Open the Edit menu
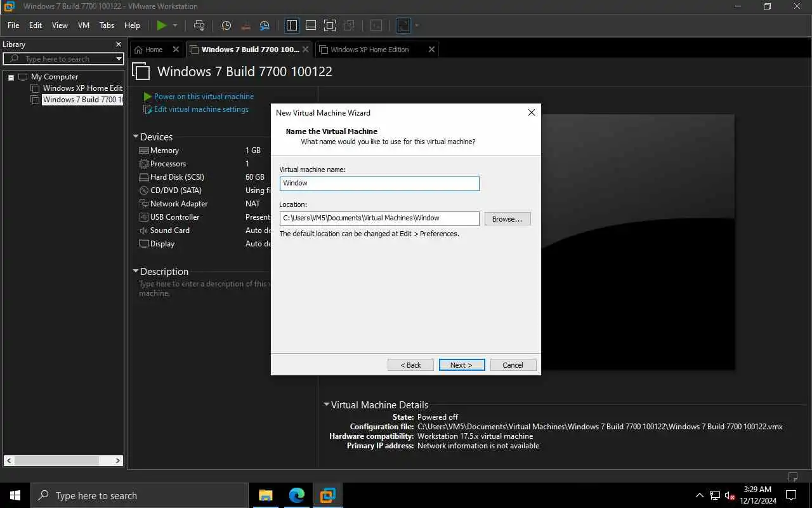 click(36, 25)
